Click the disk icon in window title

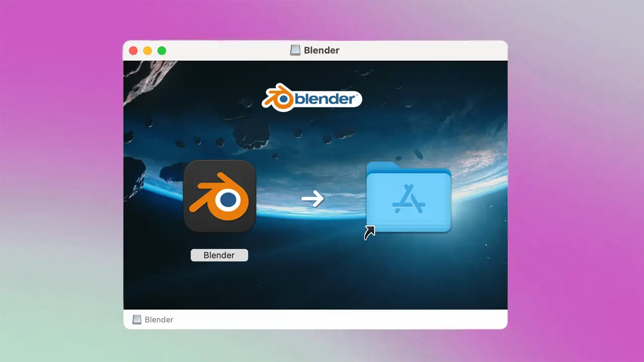[x=295, y=50]
